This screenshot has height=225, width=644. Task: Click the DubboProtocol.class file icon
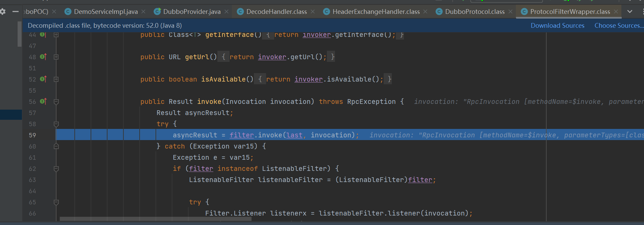coord(439,12)
